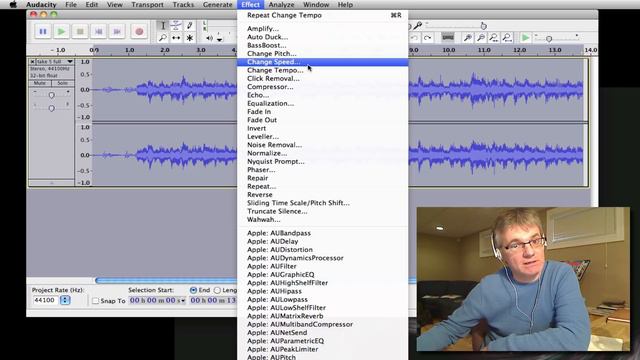Screen dimensions: 640x360
Task: Click the Play-at-speed green button
Action: pyautogui.click(x=525, y=38)
